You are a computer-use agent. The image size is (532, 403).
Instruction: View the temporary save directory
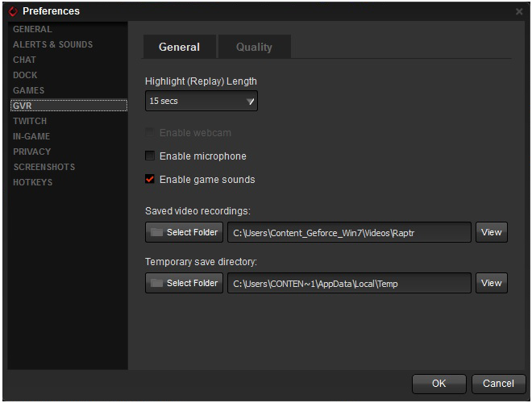pyautogui.click(x=491, y=284)
